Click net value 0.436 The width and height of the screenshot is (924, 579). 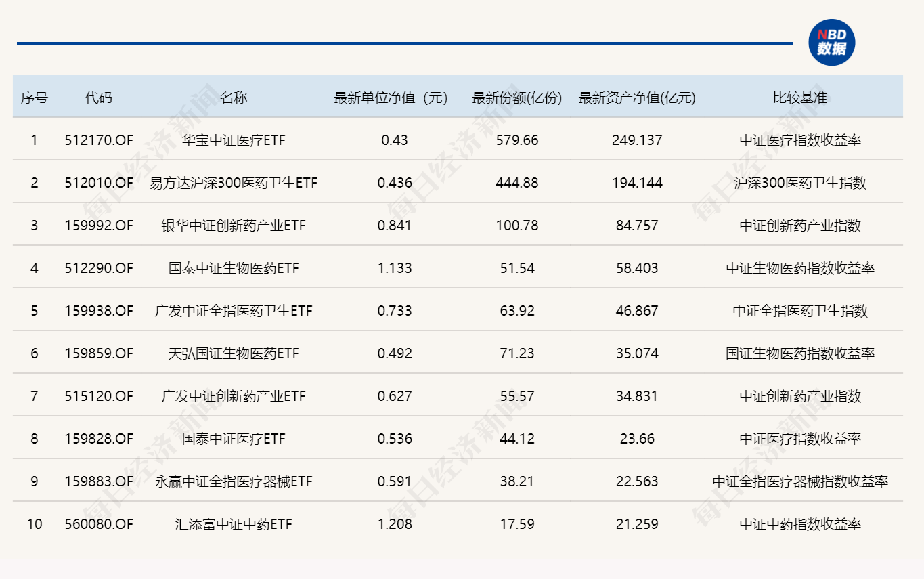[x=395, y=183]
